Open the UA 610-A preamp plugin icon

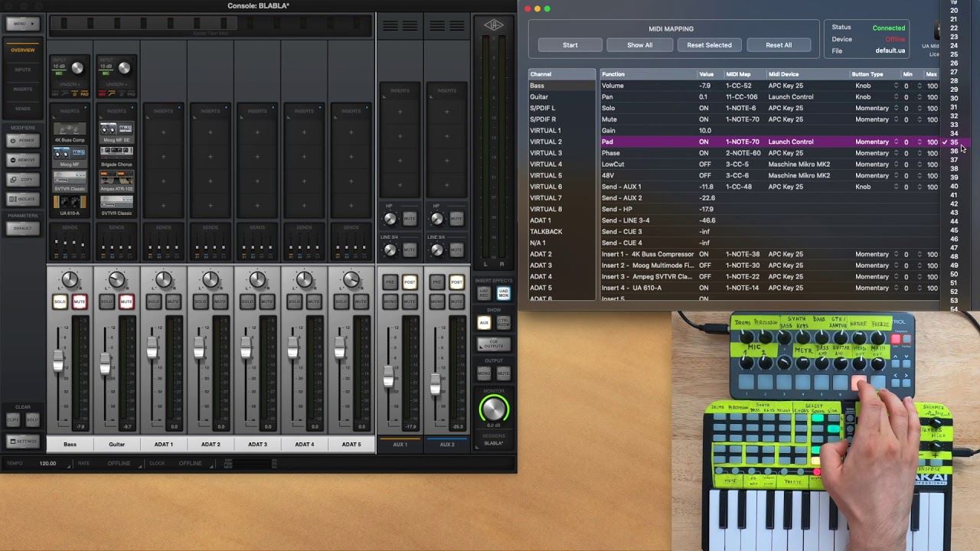click(x=70, y=202)
